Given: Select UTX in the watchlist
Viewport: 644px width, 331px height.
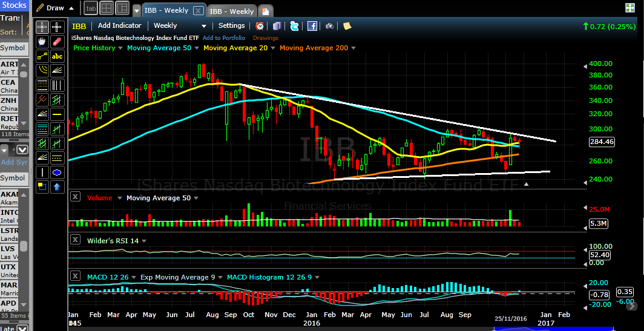Looking at the screenshot, I should [x=9, y=270].
